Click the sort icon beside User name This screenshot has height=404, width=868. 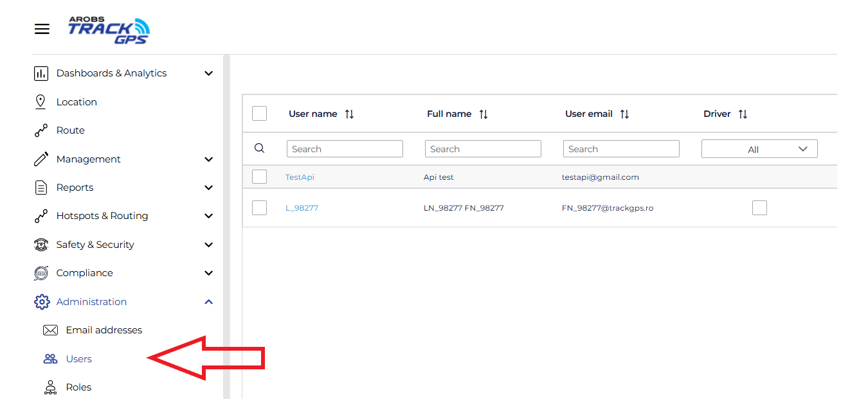tap(349, 114)
